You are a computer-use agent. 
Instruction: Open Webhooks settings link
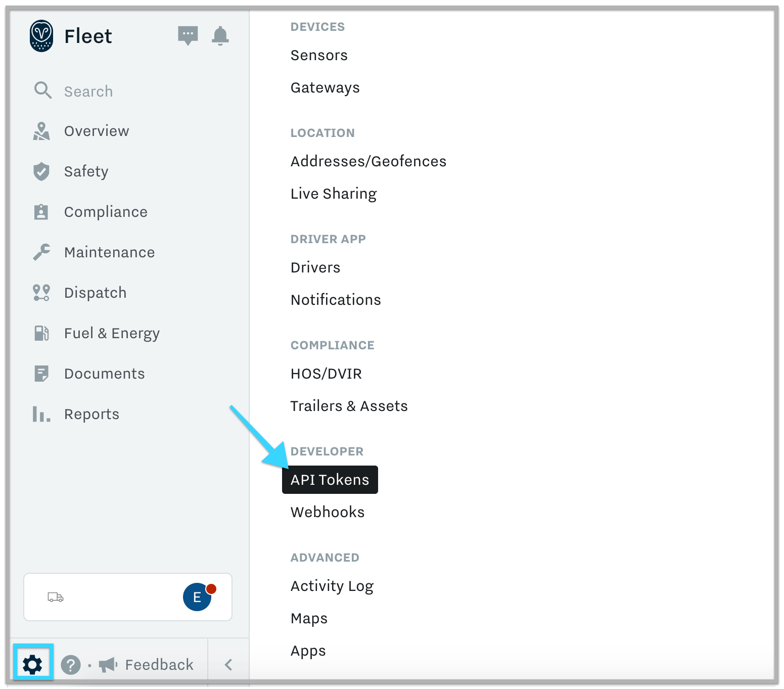[x=328, y=512]
